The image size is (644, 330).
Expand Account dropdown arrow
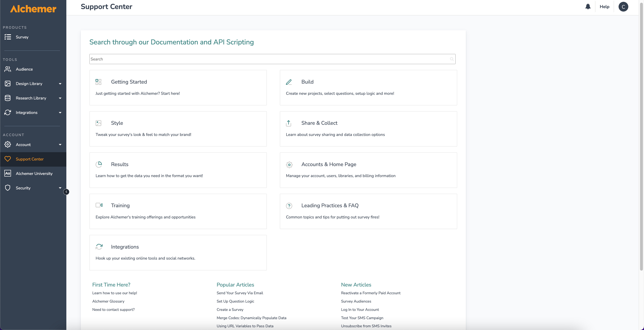point(60,145)
